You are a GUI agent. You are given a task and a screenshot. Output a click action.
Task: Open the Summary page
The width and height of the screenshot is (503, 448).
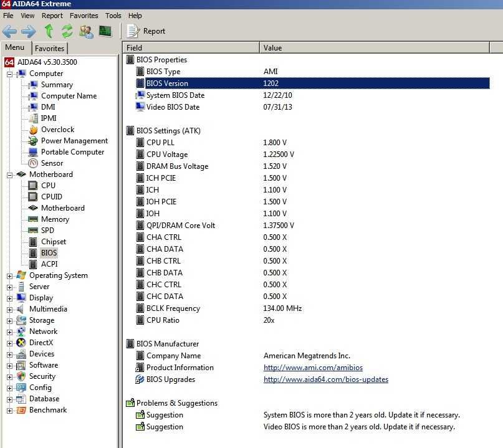57,85
